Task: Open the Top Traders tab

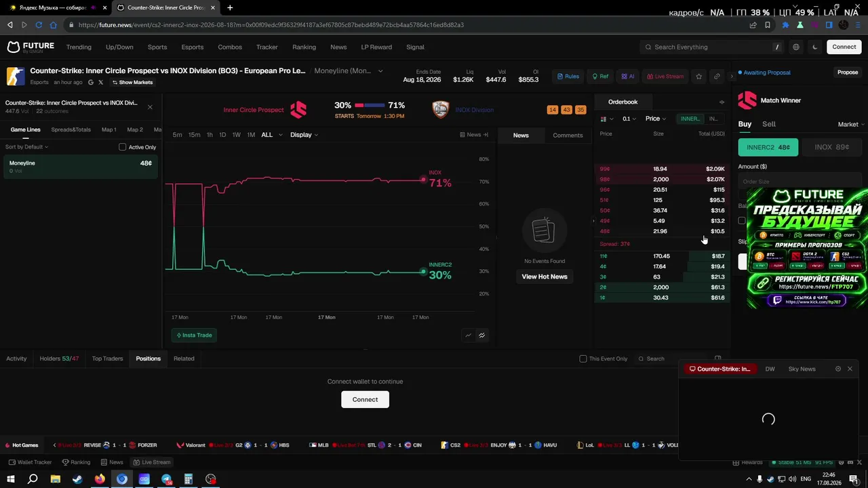Action: click(x=107, y=359)
